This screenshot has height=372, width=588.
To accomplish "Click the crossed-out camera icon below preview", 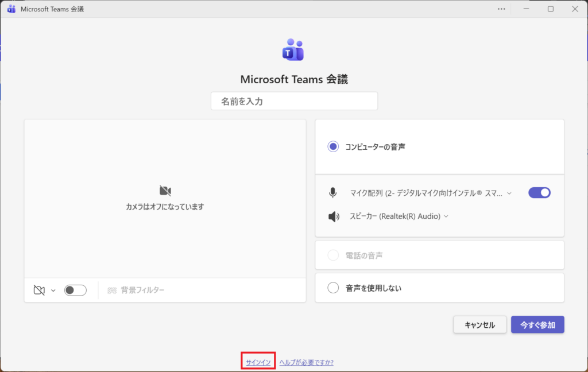I will [x=39, y=290].
